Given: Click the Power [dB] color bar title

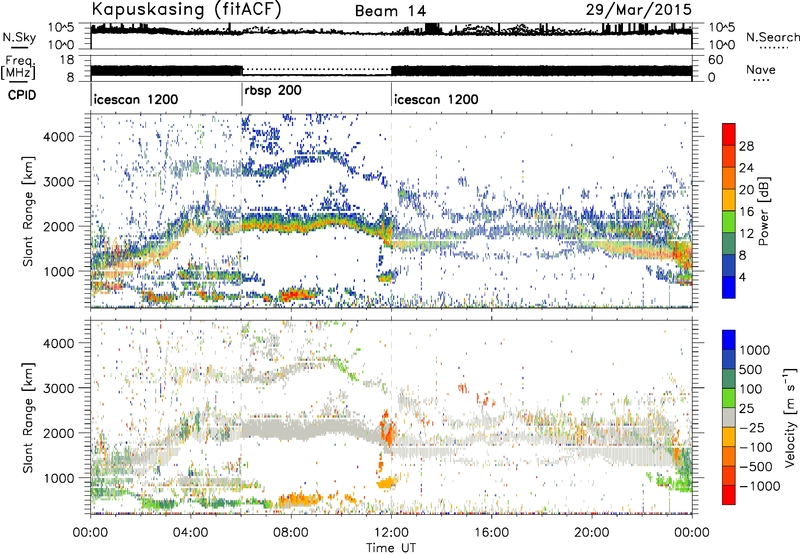Looking at the screenshot, I should (763, 211).
